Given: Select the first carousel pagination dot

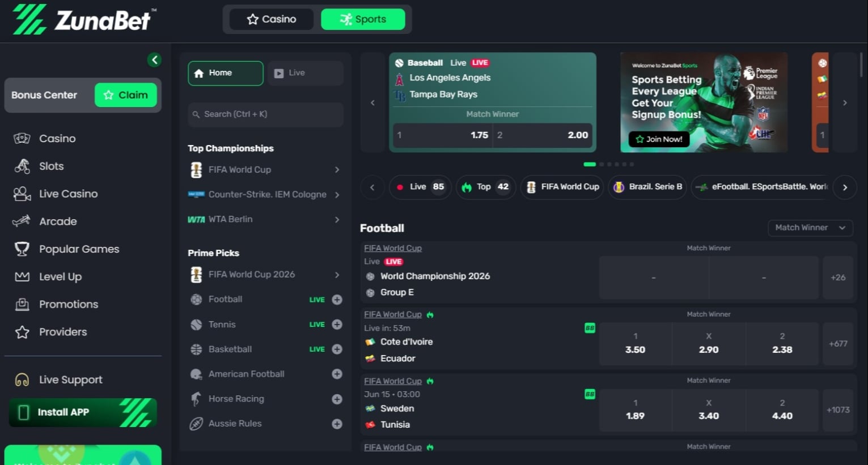Looking at the screenshot, I should [x=590, y=164].
